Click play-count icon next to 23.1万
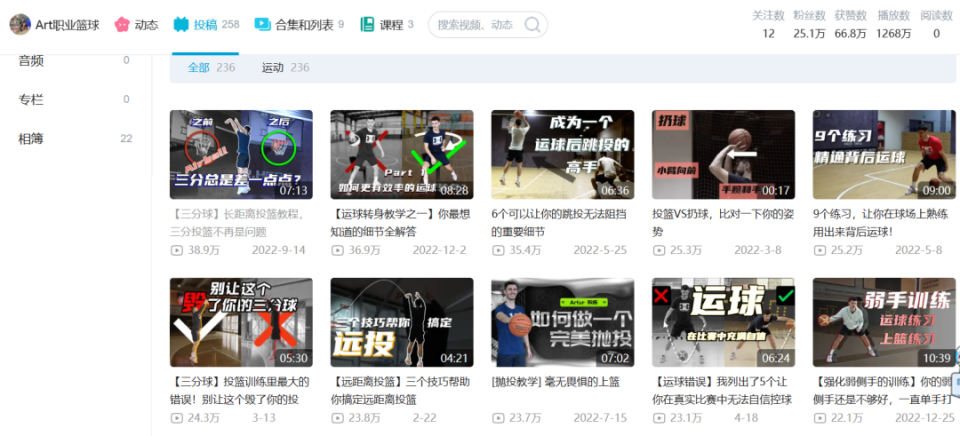The height and width of the screenshot is (436, 960). [659, 418]
